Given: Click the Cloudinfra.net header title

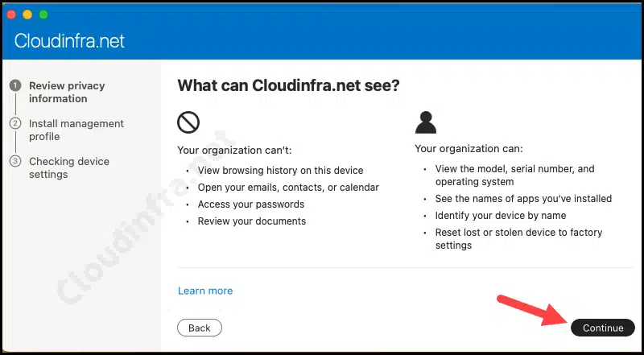Looking at the screenshot, I should click(69, 41).
